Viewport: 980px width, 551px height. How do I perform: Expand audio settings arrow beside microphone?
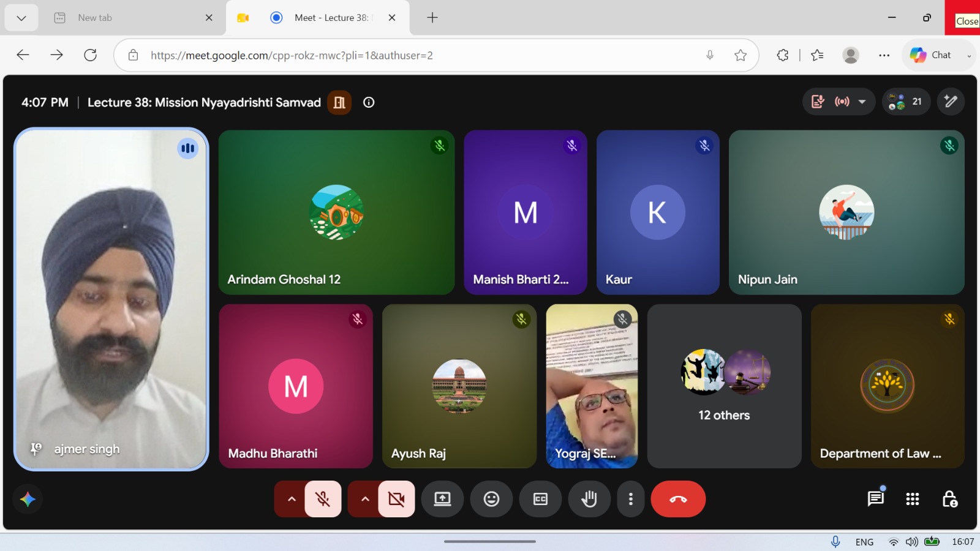coord(292,499)
